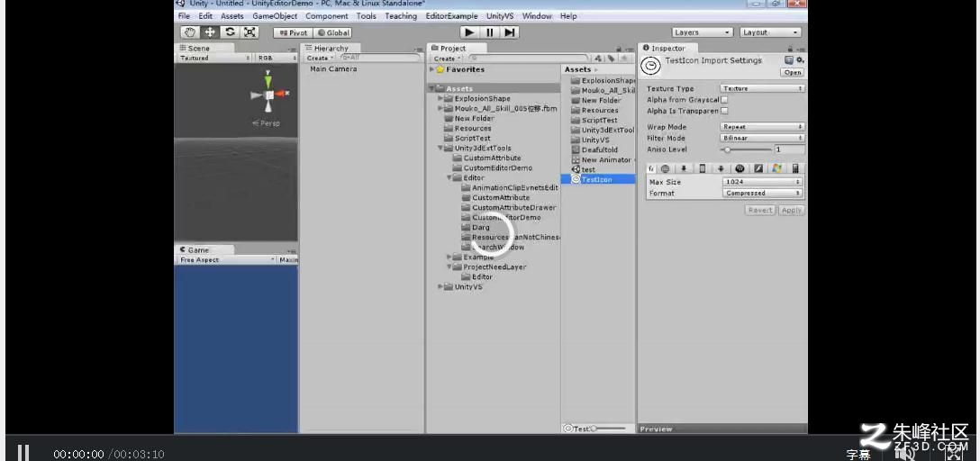
Task: Select the Web platform override tab icon
Action: (666, 168)
